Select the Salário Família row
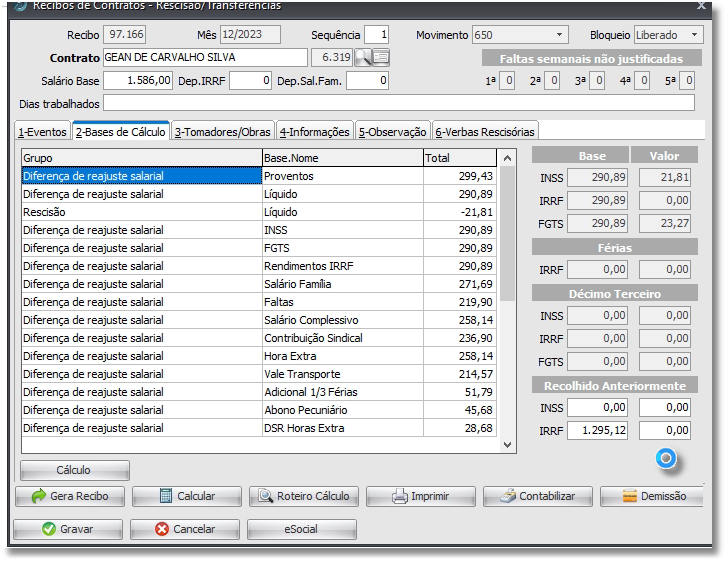This screenshot has height=562, width=726. pyautogui.click(x=259, y=284)
